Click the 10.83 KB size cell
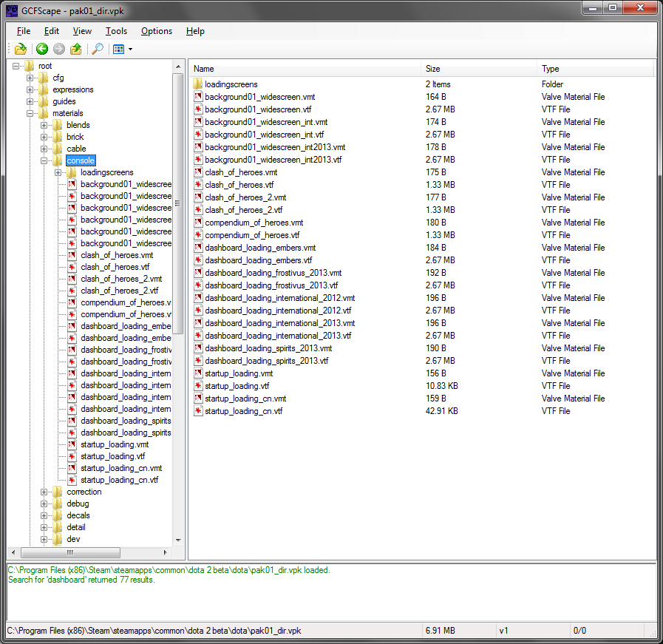The height and width of the screenshot is (644, 663). [442, 386]
